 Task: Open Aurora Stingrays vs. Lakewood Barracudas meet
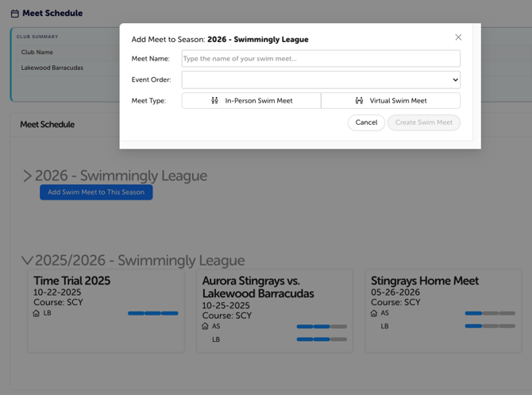258,287
